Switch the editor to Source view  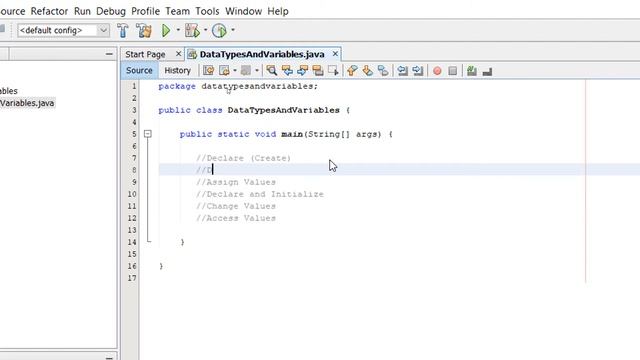139,70
